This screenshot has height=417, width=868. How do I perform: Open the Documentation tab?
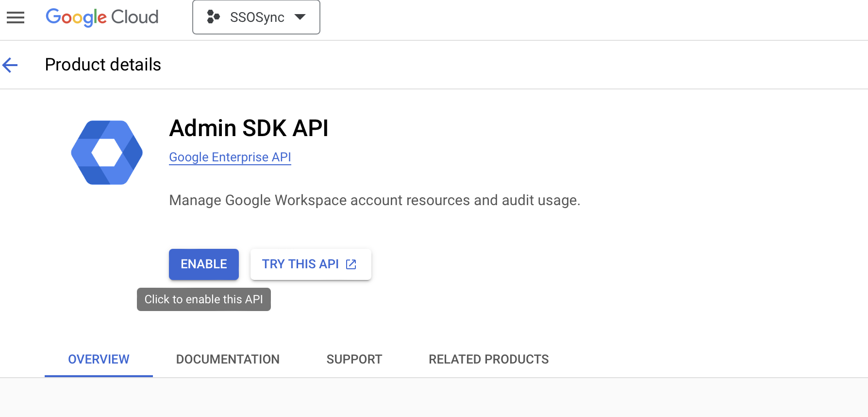(228, 359)
